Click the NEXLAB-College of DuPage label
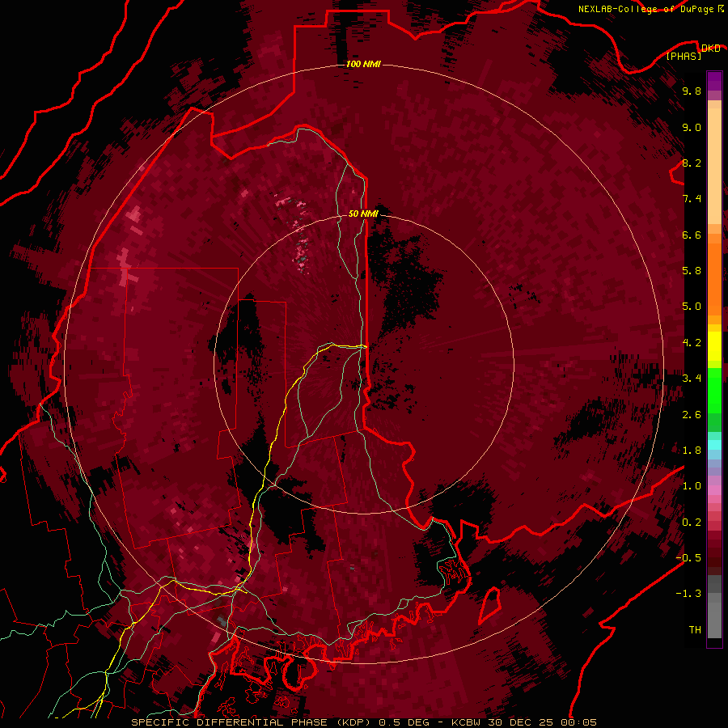Viewport: 728px width, 728px height. (x=645, y=9)
